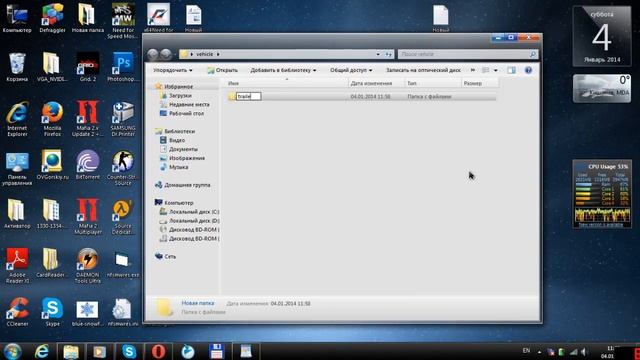Viewport: 640px width, 360px height.
Task: Sort by the Размер column header
Action: 480,83
